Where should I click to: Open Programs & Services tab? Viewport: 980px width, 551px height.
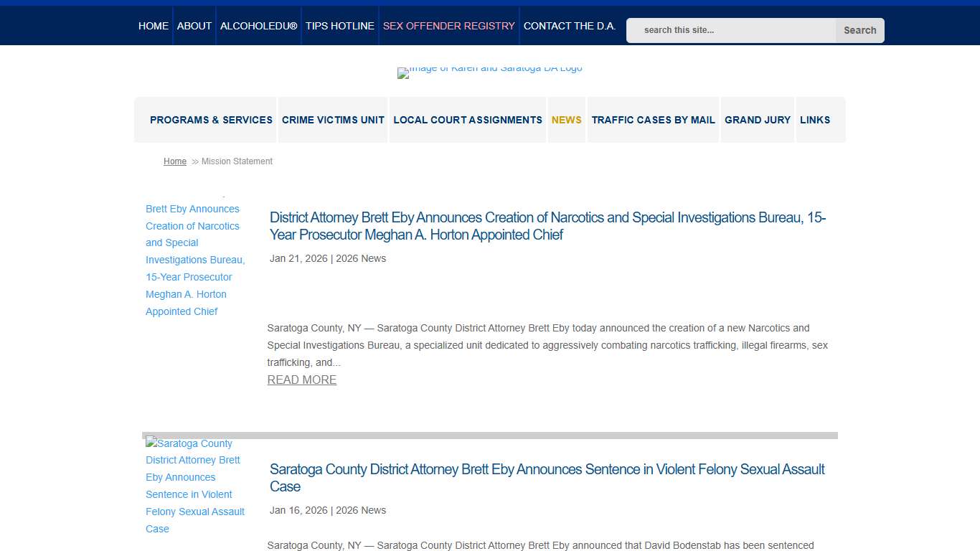(x=211, y=120)
